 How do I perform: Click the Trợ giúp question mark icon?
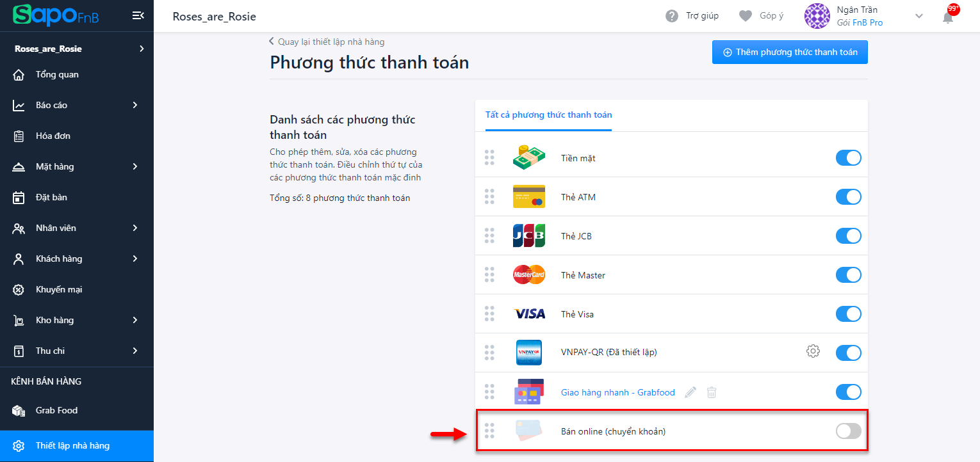point(672,16)
